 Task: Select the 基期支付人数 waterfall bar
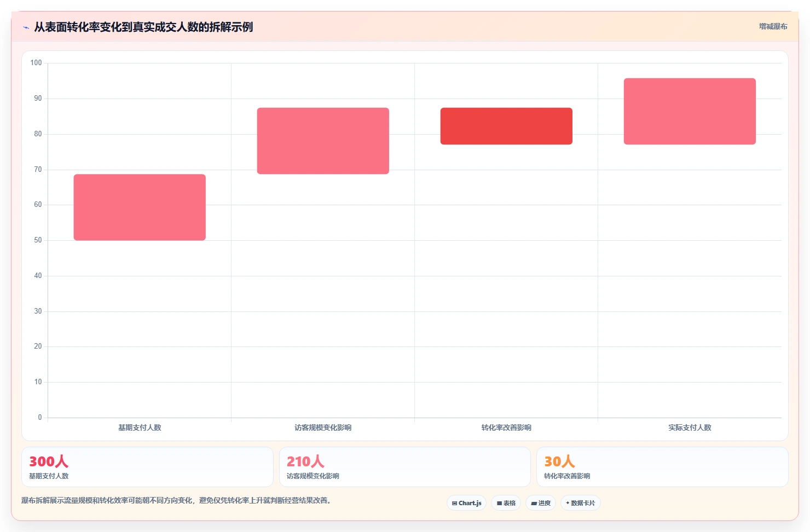pos(140,207)
